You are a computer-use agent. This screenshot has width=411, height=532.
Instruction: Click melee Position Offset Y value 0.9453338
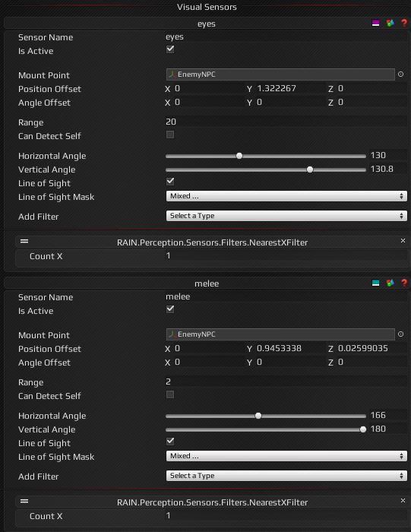click(x=290, y=348)
